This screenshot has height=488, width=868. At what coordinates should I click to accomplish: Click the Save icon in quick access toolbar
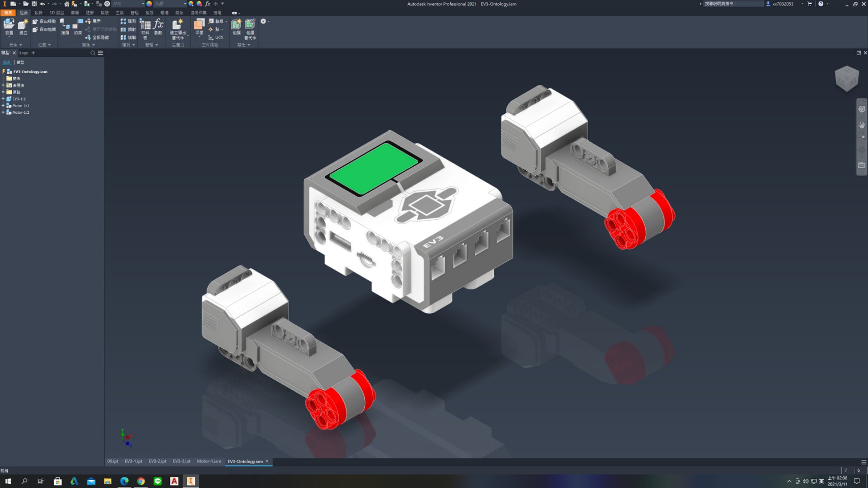[34, 4]
